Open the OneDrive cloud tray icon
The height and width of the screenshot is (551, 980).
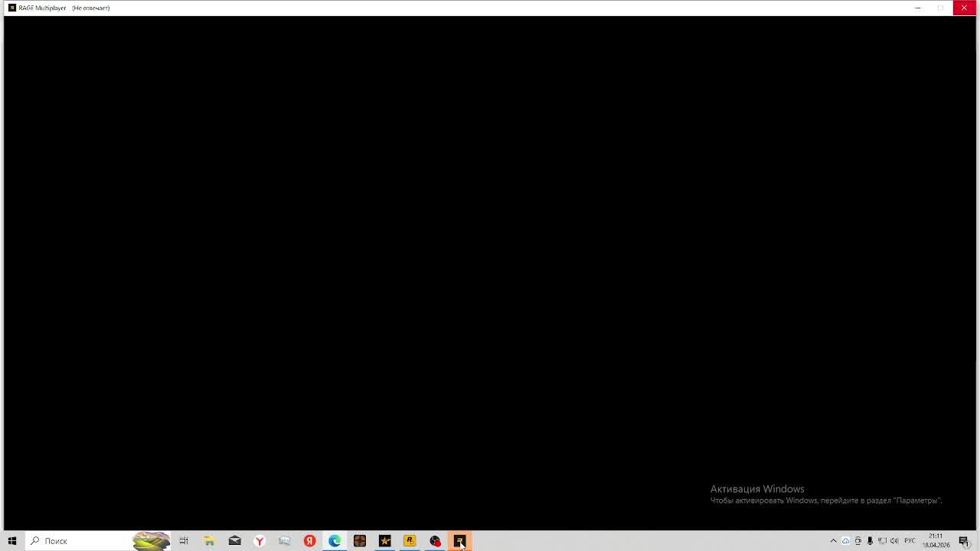tap(846, 541)
